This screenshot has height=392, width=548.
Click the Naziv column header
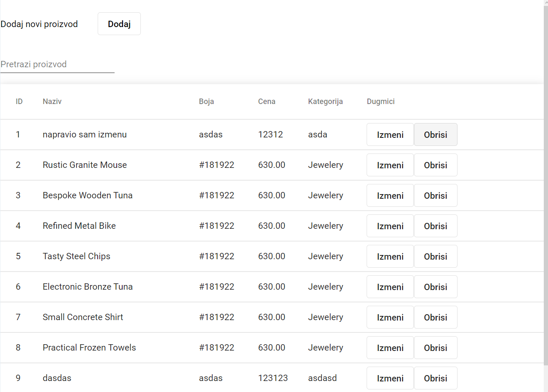52,101
